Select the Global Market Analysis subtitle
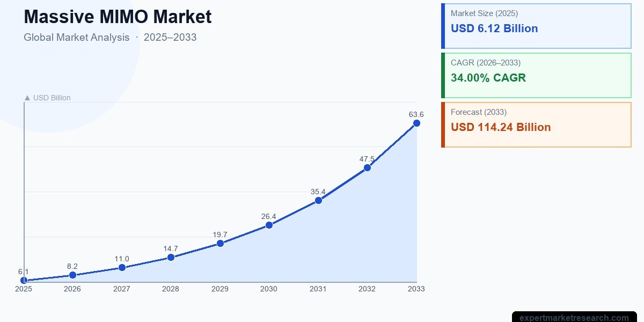 point(76,37)
